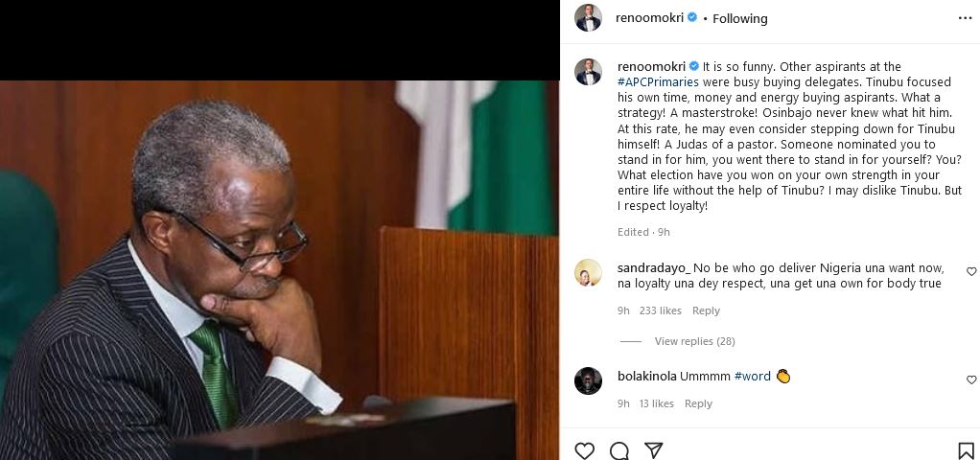This screenshot has height=460, width=980.
Task: Save the post with the bookmark icon
Action: coord(966,450)
